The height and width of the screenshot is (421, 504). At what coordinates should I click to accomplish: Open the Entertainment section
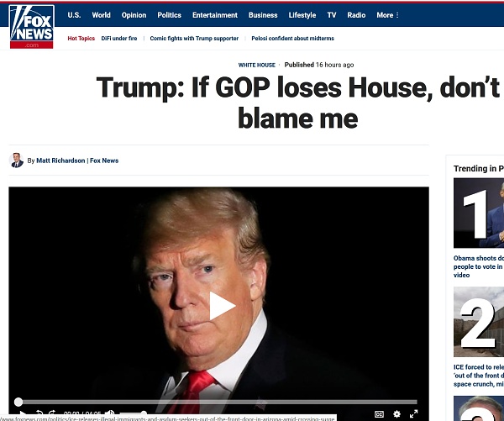pyautogui.click(x=215, y=15)
